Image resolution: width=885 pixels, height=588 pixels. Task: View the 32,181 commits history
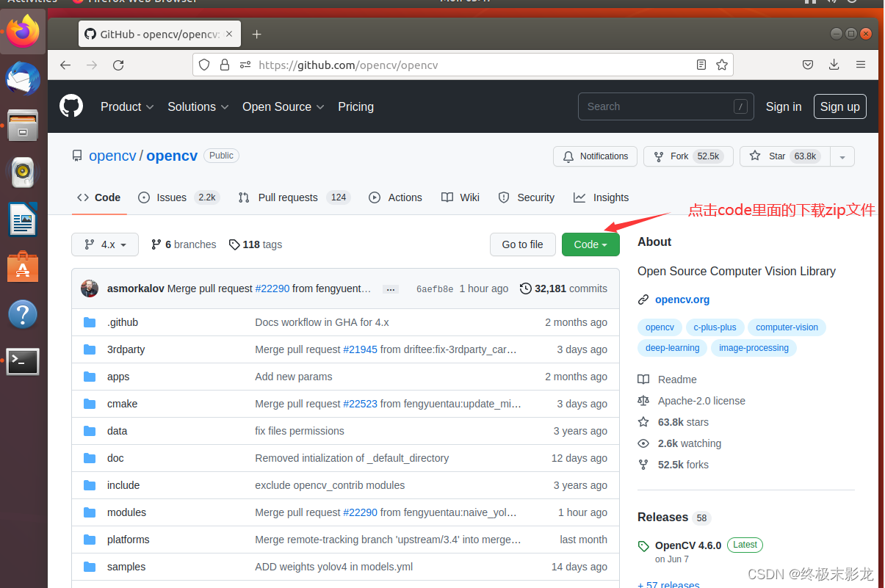563,288
